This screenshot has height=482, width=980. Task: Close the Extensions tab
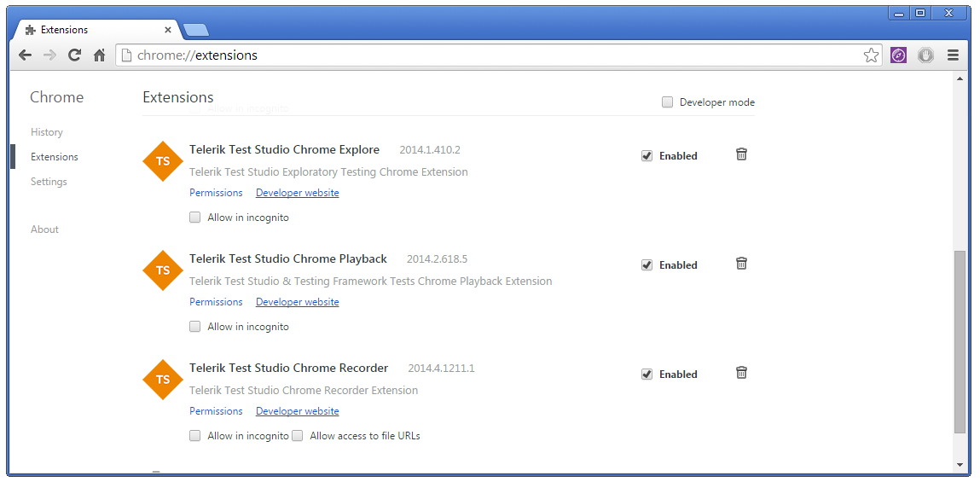[x=167, y=30]
